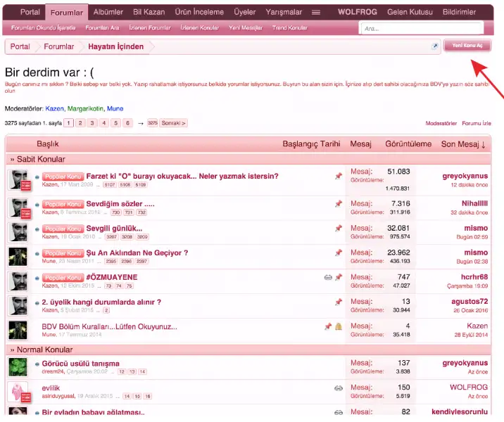Open Hayatın İçinden breadcrumb
Image resolution: width=504 pixels, height=422 pixels.
115,46
